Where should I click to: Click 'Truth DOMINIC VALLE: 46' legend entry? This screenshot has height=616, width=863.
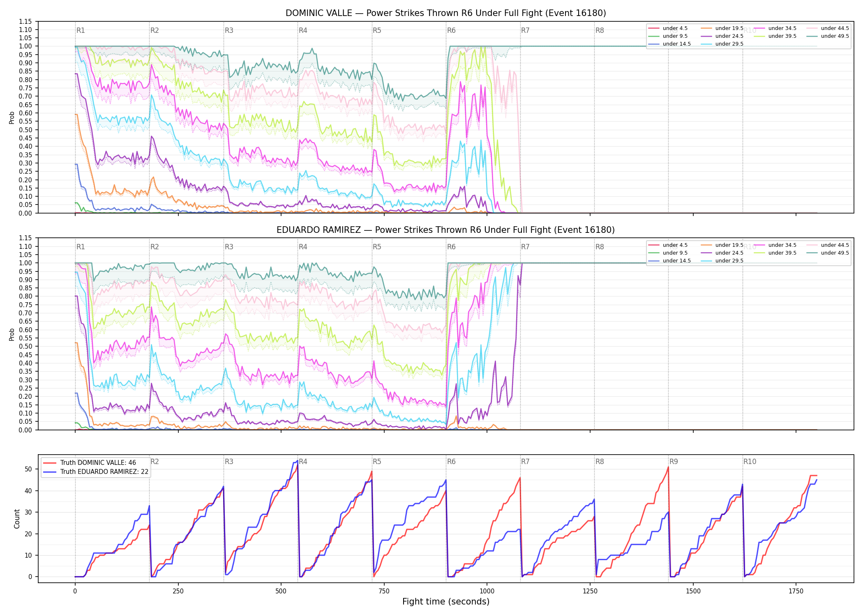tap(90, 463)
